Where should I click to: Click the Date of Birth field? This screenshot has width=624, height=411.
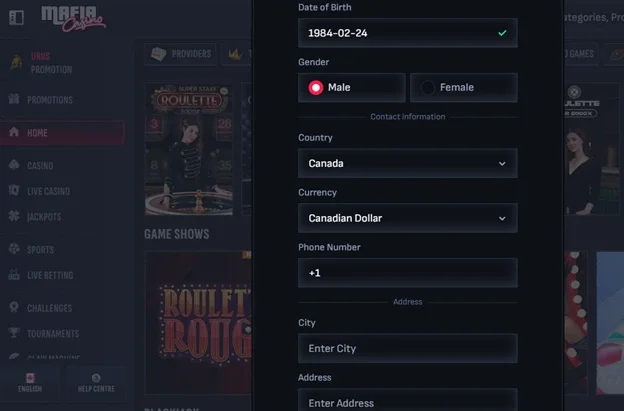pos(407,33)
